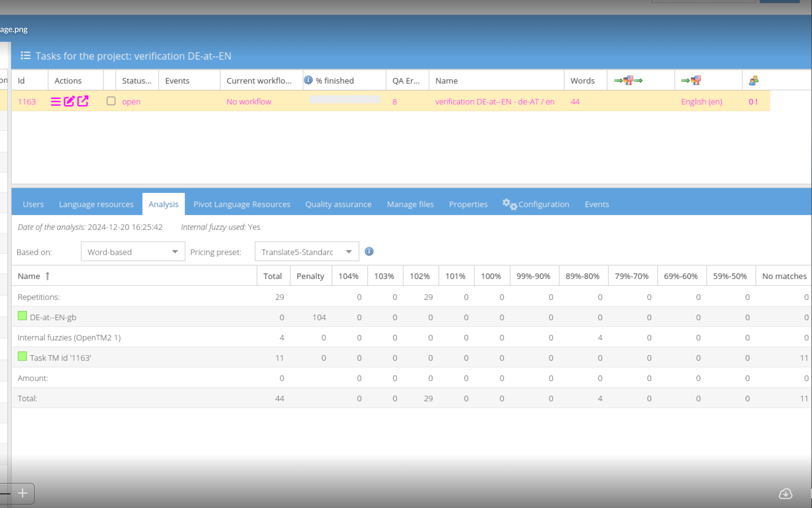Open the Configuration tab
Viewport: 812px width, 508px height.
[543, 204]
